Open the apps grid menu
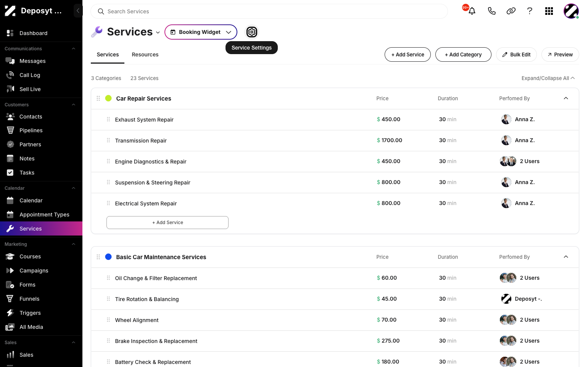The width and height of the screenshot is (588, 367). click(x=549, y=11)
